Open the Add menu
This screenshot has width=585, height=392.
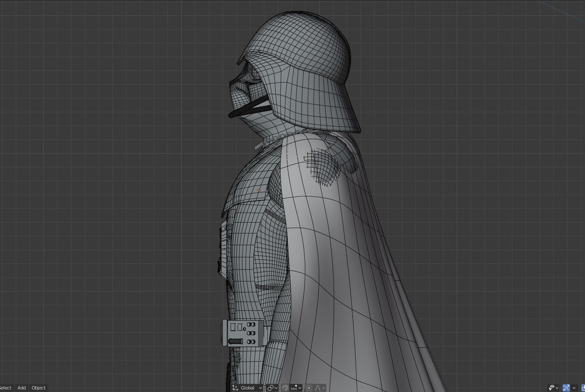click(21, 388)
